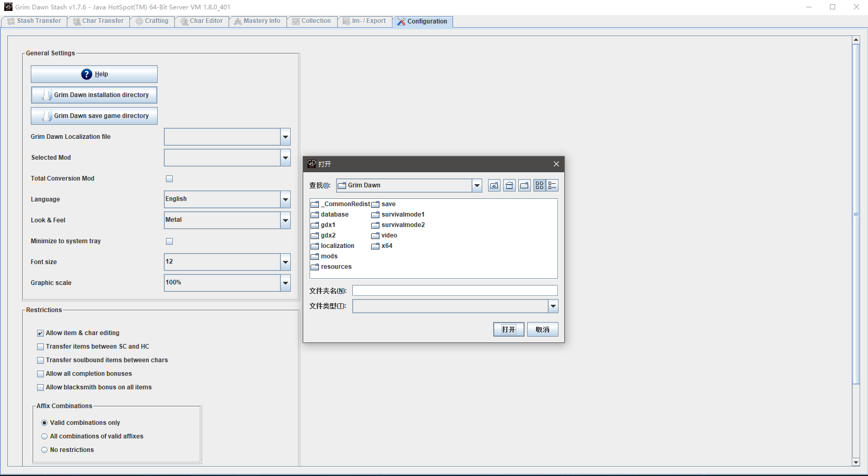This screenshot has height=476, width=868.
Task: Click the localization folder icon
Action: (315, 246)
